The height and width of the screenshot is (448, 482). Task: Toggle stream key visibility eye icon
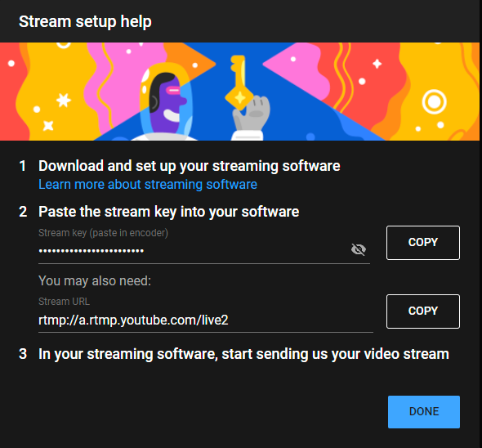pos(359,249)
